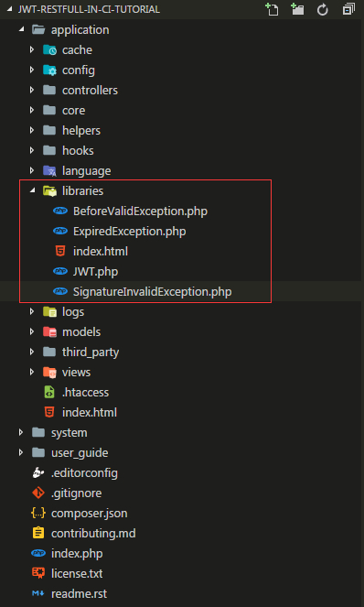Expand the system folder arrow
The image size is (364, 607).
21,432
